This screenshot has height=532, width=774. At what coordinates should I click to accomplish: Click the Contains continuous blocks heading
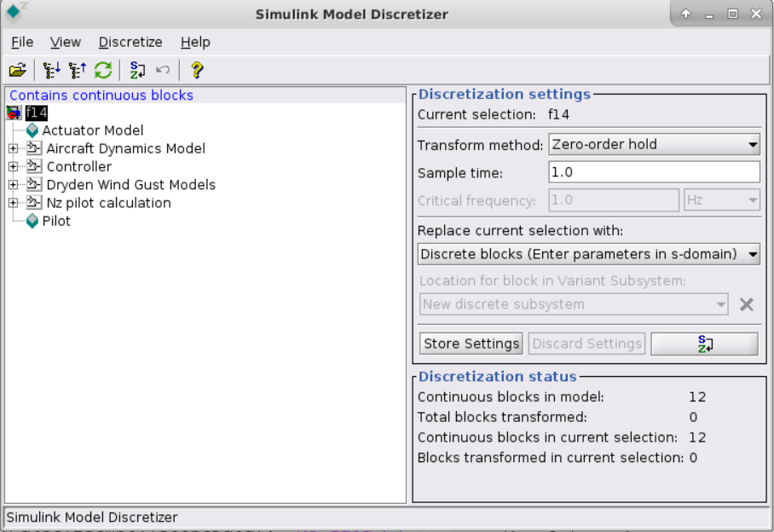pyautogui.click(x=101, y=95)
